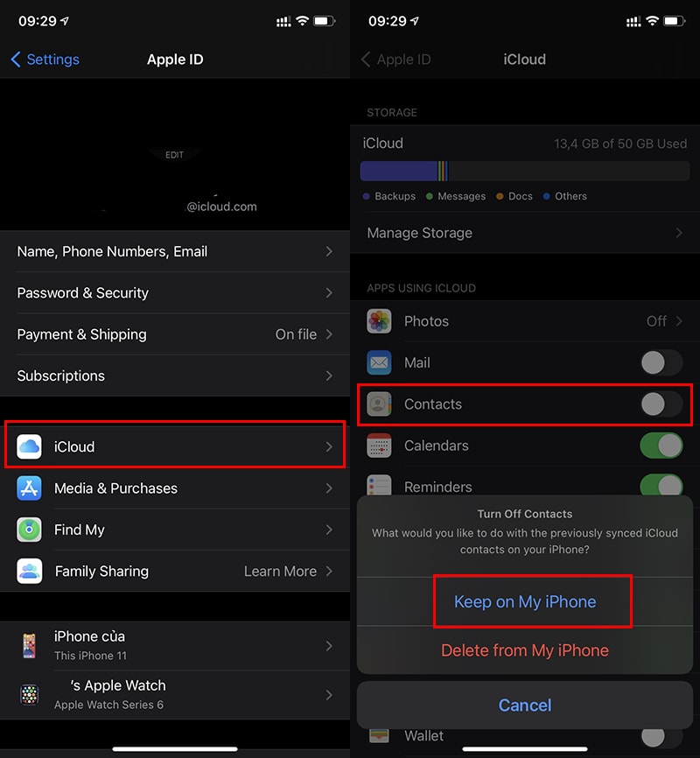Tap the Photos app icon
The width and height of the screenshot is (700, 758).
coord(379,321)
